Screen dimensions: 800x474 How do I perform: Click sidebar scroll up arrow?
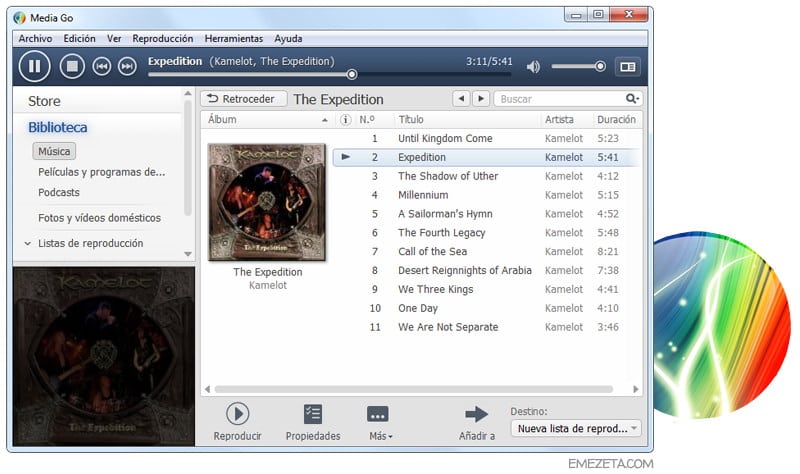[188, 93]
